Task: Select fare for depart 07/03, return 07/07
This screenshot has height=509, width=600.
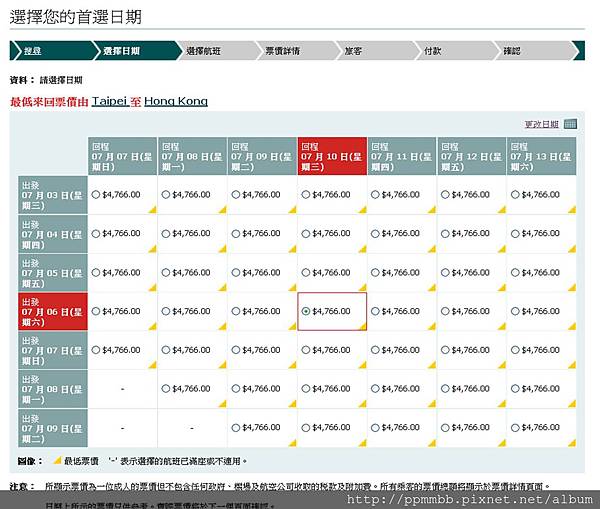Action: [x=96, y=195]
